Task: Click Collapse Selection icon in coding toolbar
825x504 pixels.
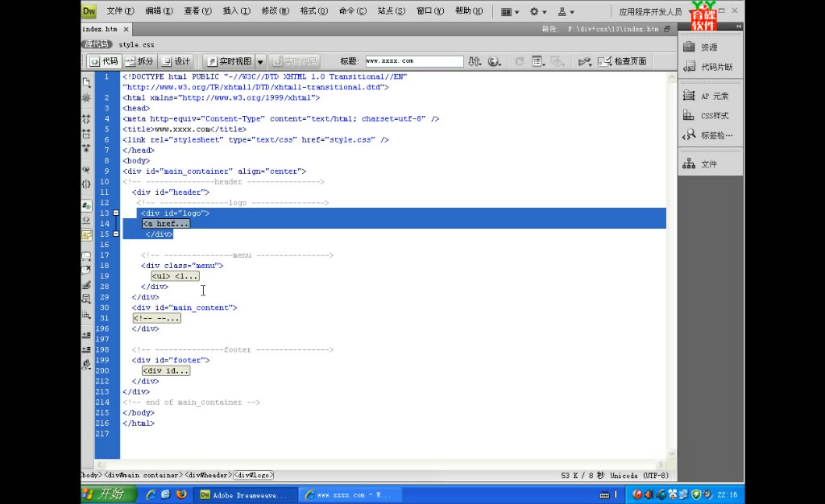Action: point(87,134)
